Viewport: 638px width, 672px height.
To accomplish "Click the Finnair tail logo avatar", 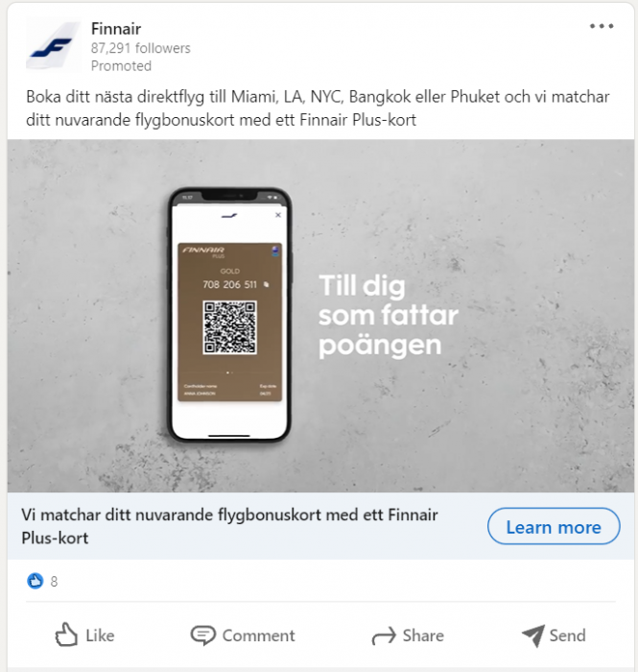I will pos(53,46).
